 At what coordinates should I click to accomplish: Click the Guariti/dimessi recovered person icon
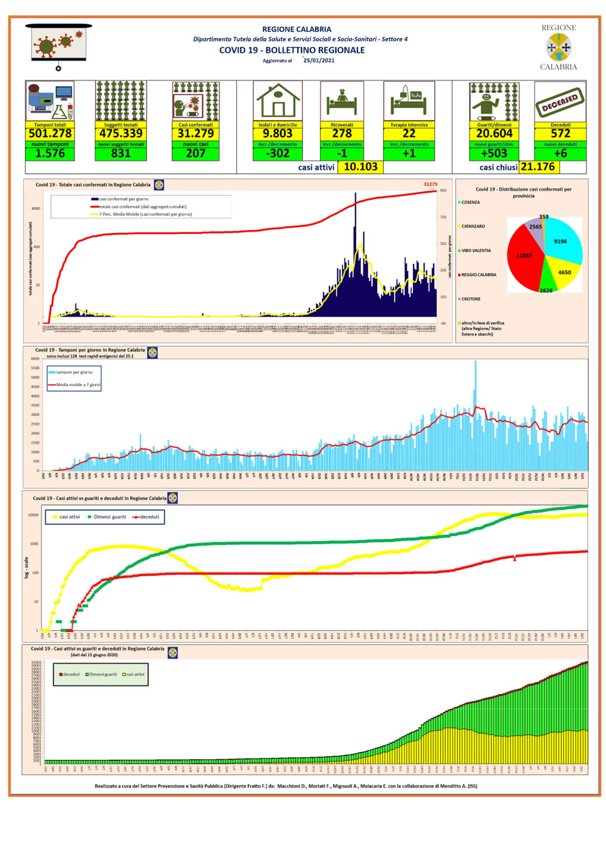[x=495, y=101]
